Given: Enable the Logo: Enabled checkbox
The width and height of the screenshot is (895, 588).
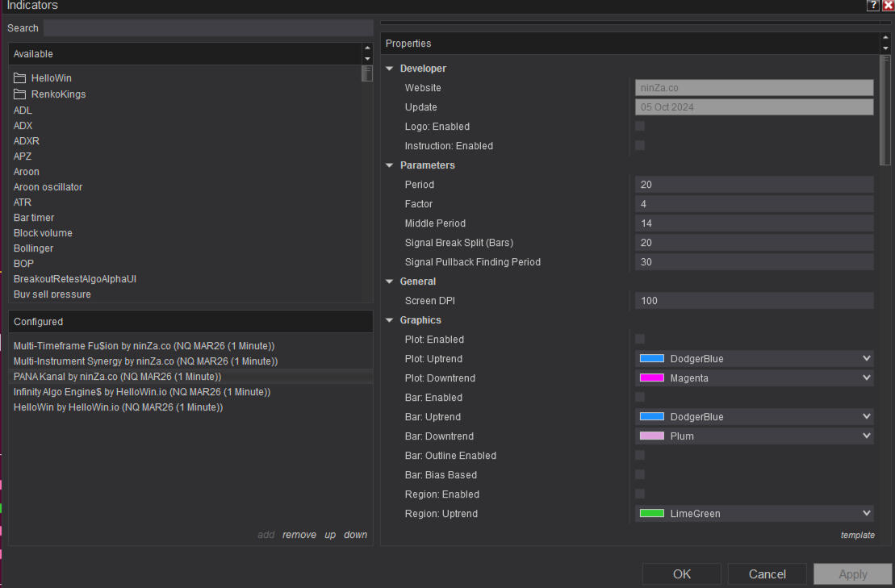Looking at the screenshot, I should (x=640, y=127).
